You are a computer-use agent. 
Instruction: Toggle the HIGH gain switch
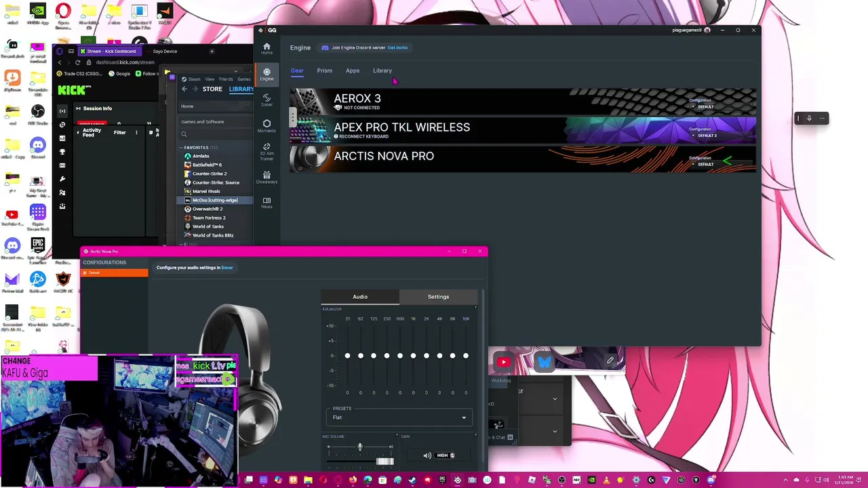coord(446,455)
